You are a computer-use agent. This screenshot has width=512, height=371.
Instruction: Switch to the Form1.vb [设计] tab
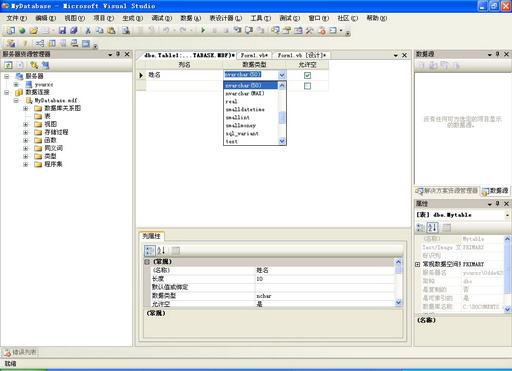(x=301, y=55)
